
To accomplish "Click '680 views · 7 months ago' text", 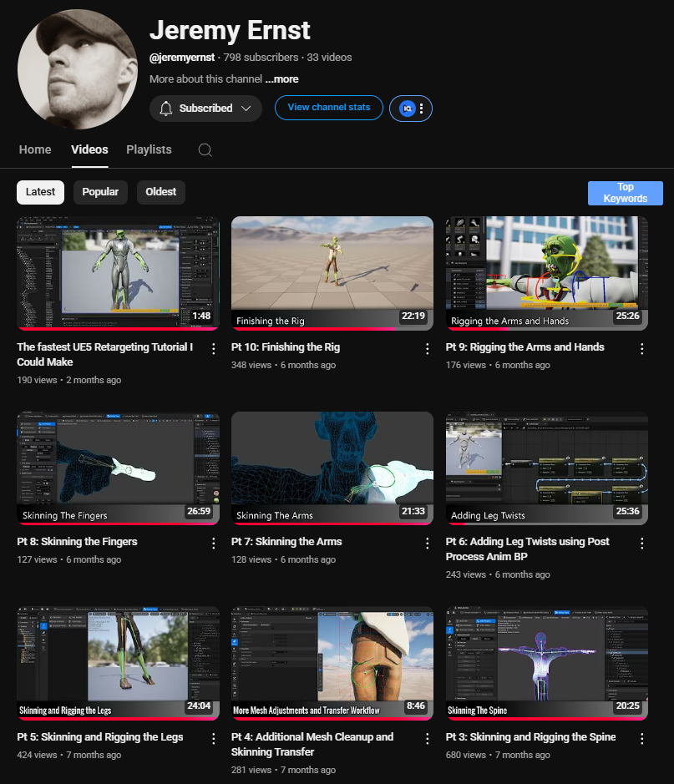I will 498,755.
